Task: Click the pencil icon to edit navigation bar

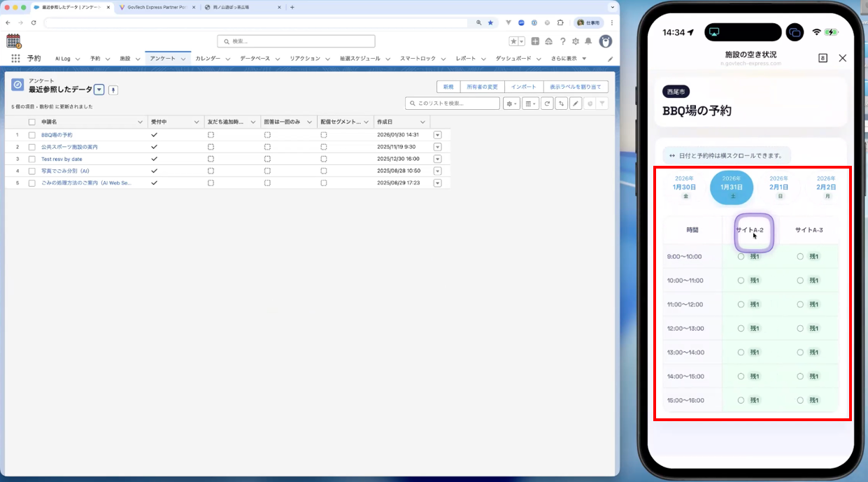Action: [x=610, y=59]
